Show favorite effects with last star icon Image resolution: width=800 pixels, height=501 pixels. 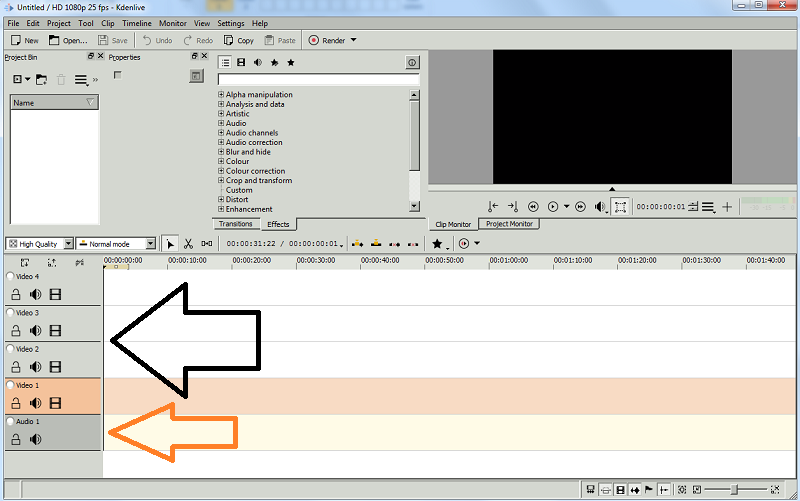[291, 62]
